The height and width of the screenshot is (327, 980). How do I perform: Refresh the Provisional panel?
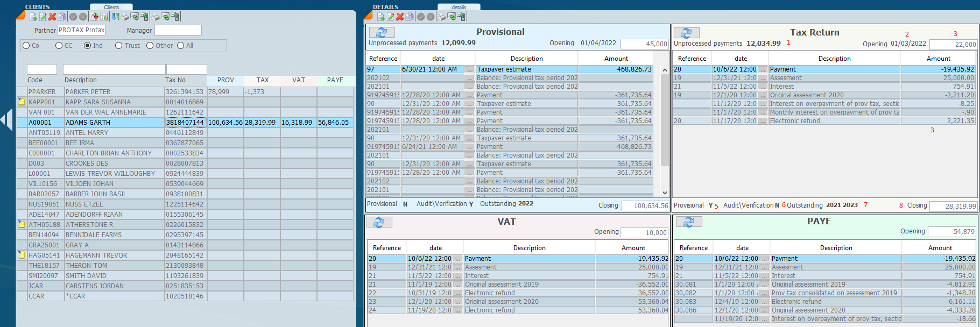tap(382, 33)
